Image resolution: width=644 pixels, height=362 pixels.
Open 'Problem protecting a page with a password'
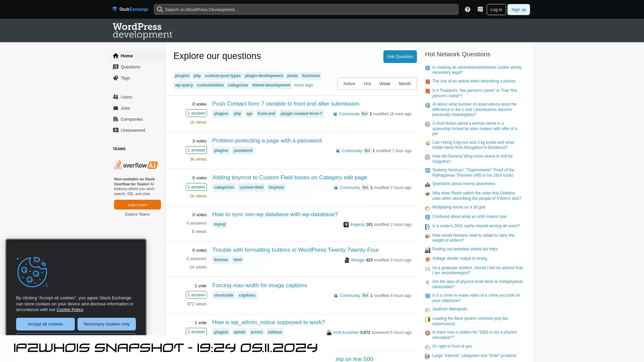[267, 141]
